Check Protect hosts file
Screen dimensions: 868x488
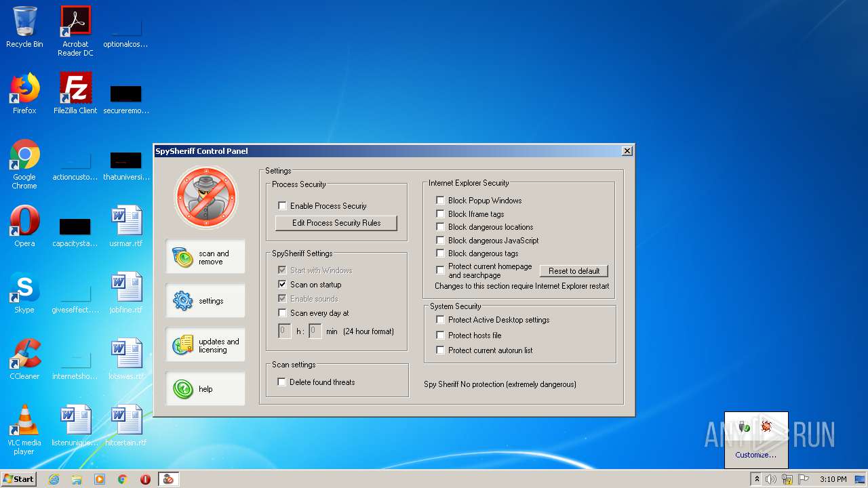pos(440,335)
